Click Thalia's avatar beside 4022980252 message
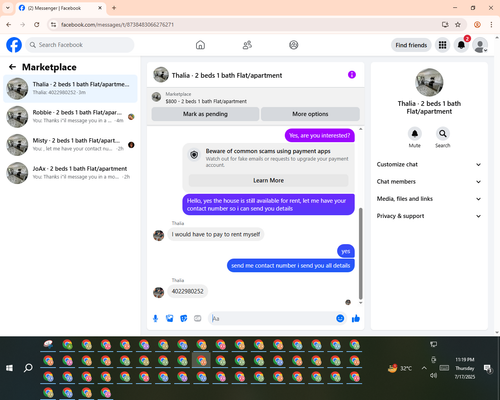This screenshot has height=400, width=500. (x=159, y=292)
